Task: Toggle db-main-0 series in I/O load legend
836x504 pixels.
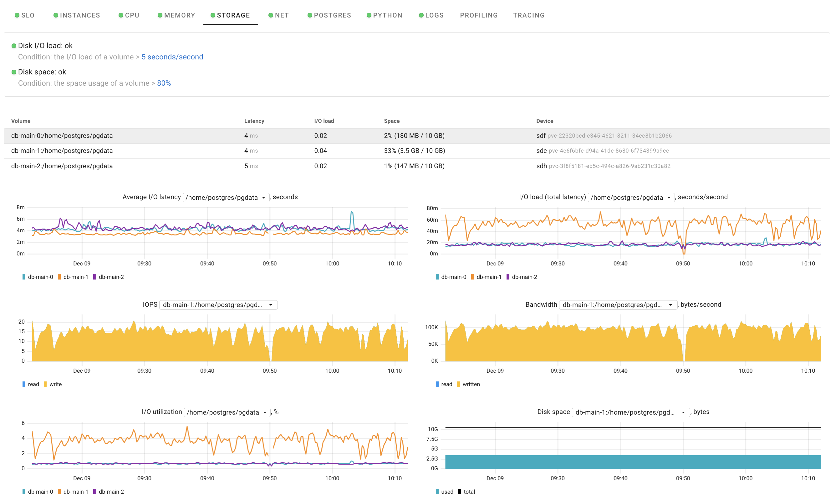Action: 451,277
